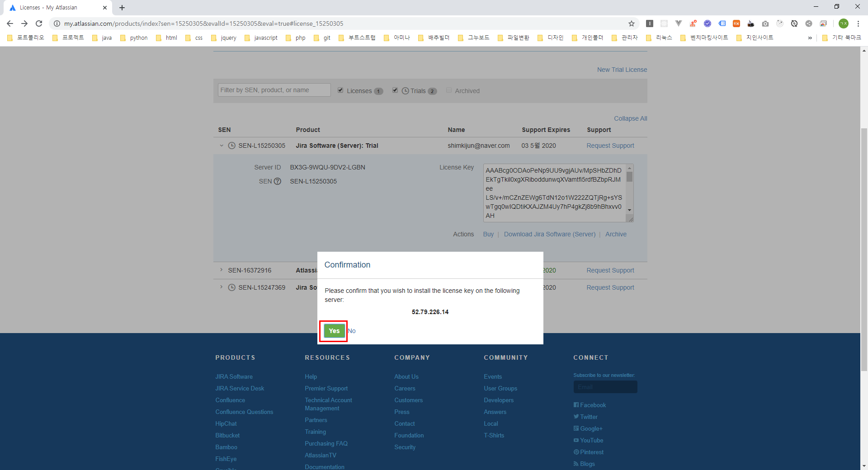This screenshot has width=868, height=470.
Task: Open the sync arrows extension icon
Action: [x=794, y=23]
